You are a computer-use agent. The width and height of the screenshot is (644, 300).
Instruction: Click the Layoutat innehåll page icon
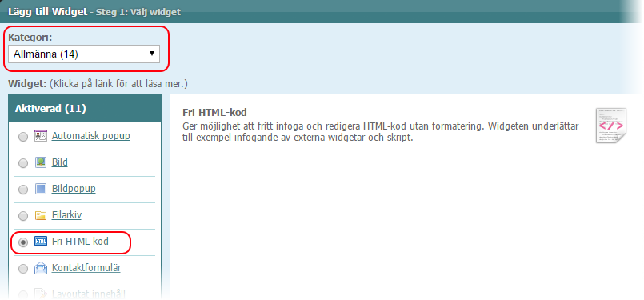click(x=41, y=294)
